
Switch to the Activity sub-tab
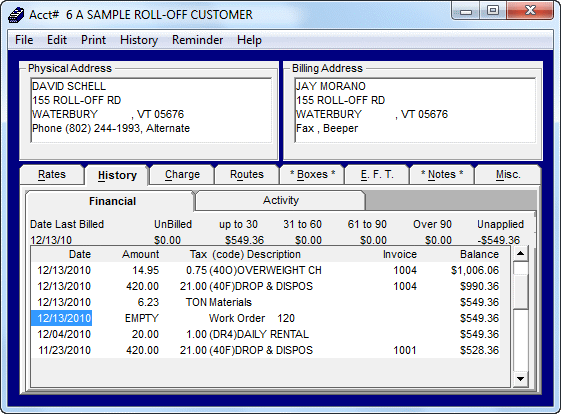click(281, 200)
